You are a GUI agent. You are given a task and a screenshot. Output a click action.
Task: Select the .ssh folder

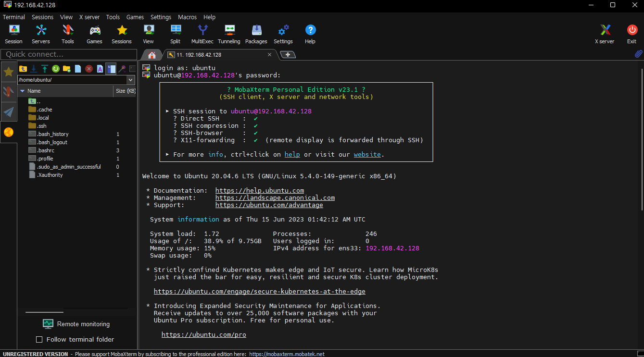coord(42,126)
